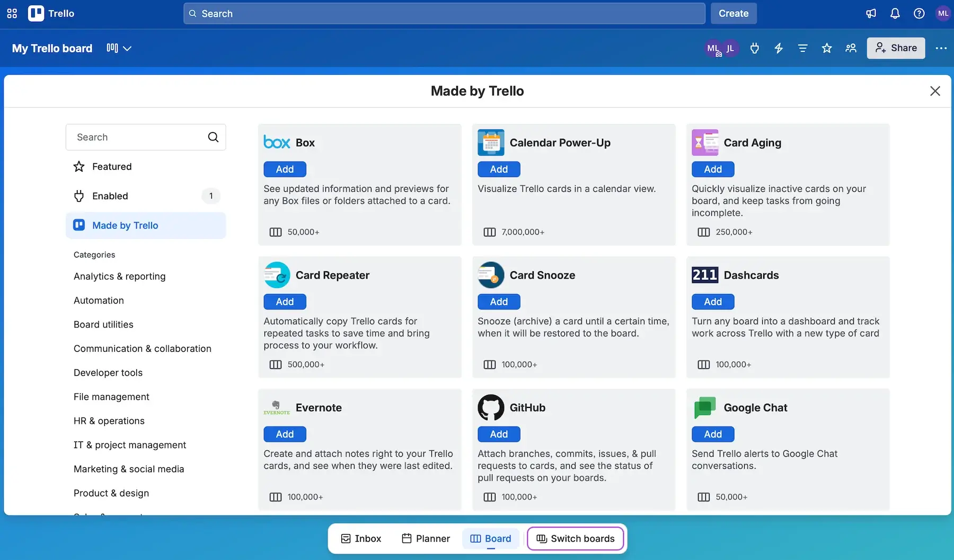Open the app switcher grid icon

(12, 13)
